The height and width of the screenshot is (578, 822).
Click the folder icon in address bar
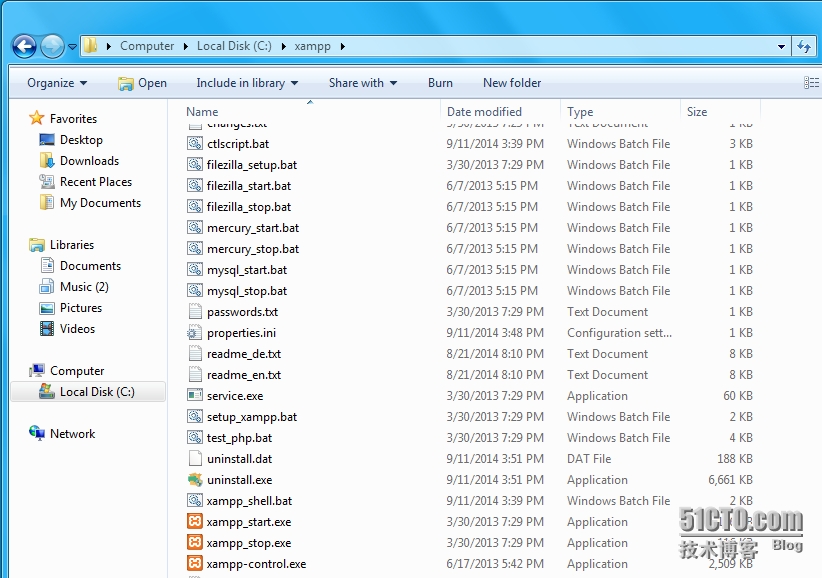pyautogui.click(x=91, y=46)
